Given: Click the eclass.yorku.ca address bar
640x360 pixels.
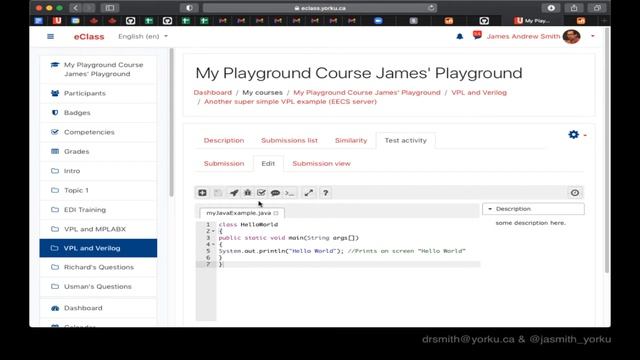Looking at the screenshot, I should tap(320, 8).
